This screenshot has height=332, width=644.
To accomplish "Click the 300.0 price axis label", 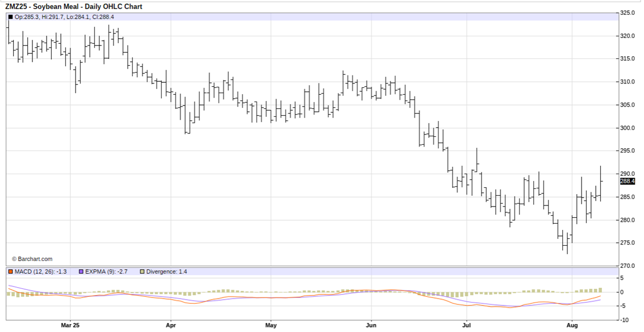I will click(x=627, y=128).
